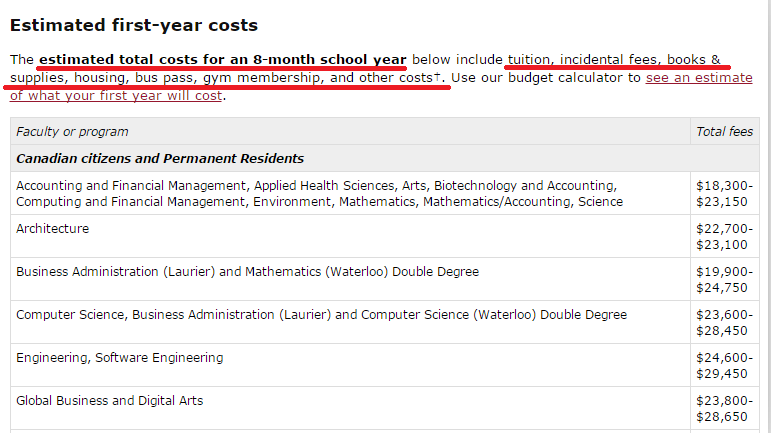771x433 pixels.
Task: Click the Architecture fee of $22,700-$23,100
Action: (x=724, y=236)
